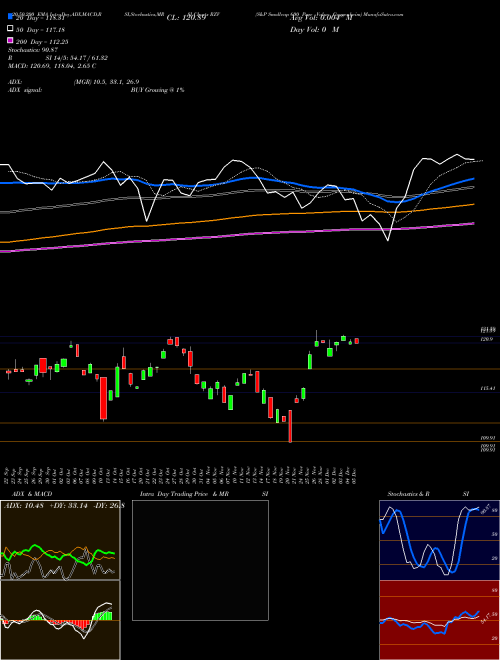Click the 'SI 14/3: 54.17 / 61.82' readout

pyautogui.click(x=77, y=58)
